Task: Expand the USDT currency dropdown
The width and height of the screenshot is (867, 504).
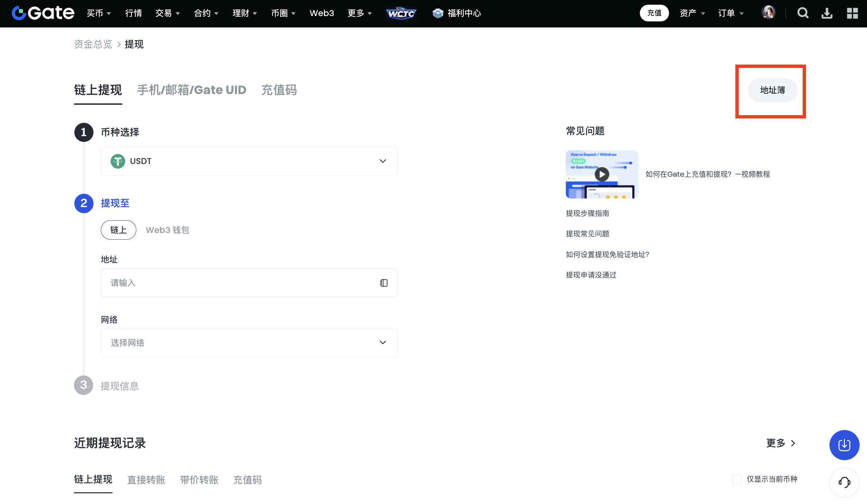Action: coord(249,161)
